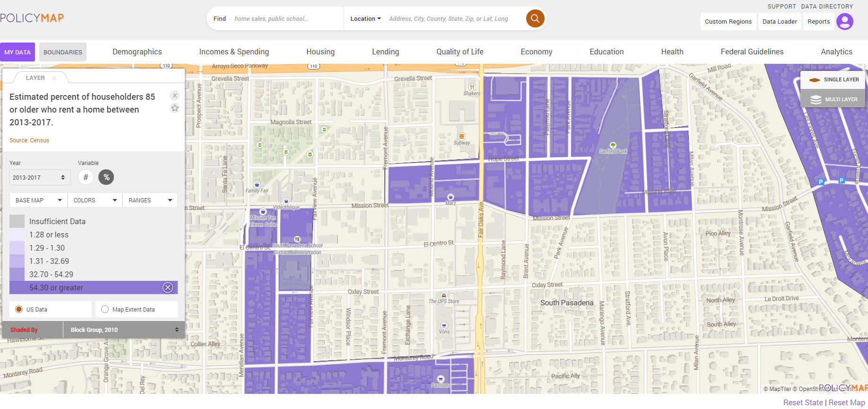Click the Shakers restaurant map marker
868x409 pixels.
click(x=472, y=87)
